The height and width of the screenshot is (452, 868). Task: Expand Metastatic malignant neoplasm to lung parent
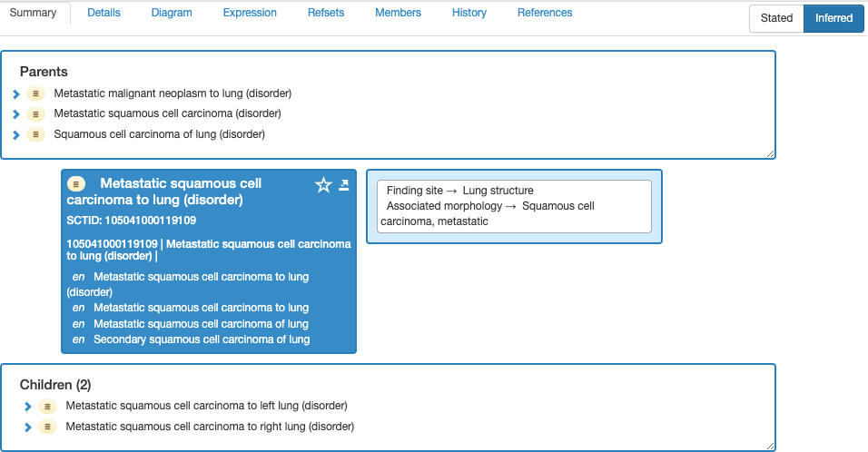(x=16, y=93)
